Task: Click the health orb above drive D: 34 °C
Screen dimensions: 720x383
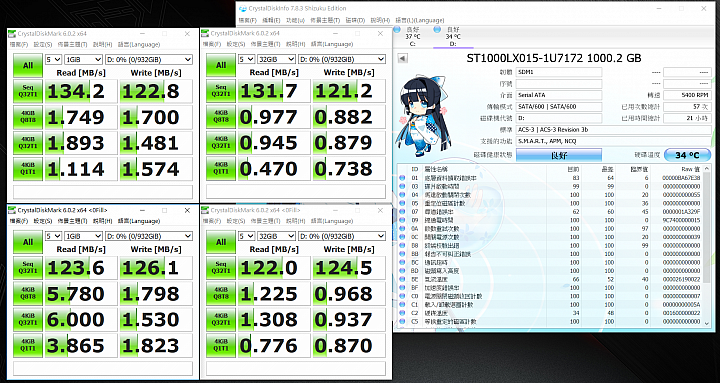Action: tap(438, 30)
